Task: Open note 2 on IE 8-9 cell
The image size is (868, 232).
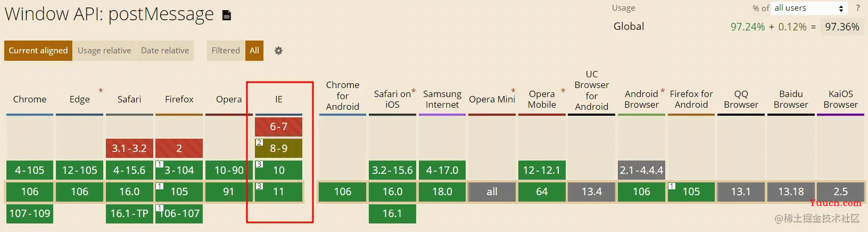Action: click(259, 142)
